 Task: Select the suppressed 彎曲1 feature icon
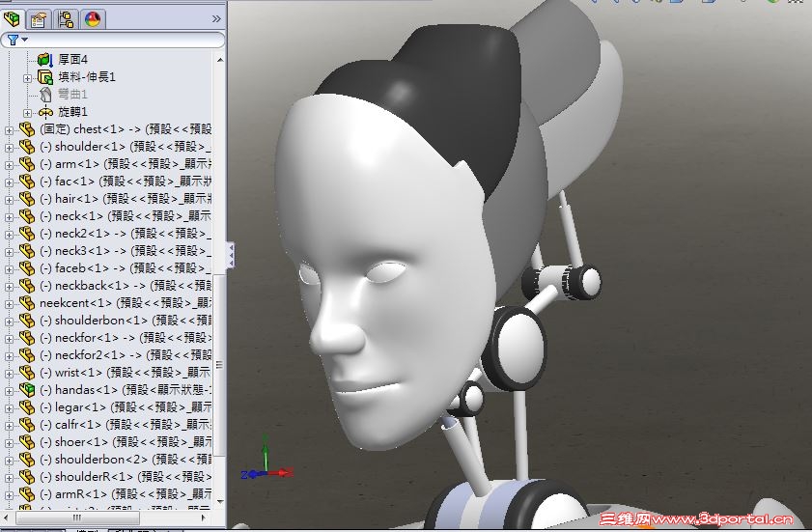(x=45, y=95)
